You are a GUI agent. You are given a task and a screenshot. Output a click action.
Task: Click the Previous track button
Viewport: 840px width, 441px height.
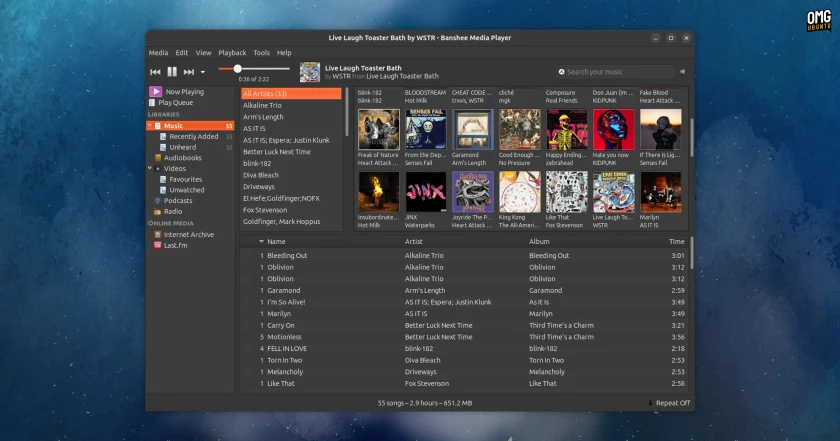click(x=155, y=72)
